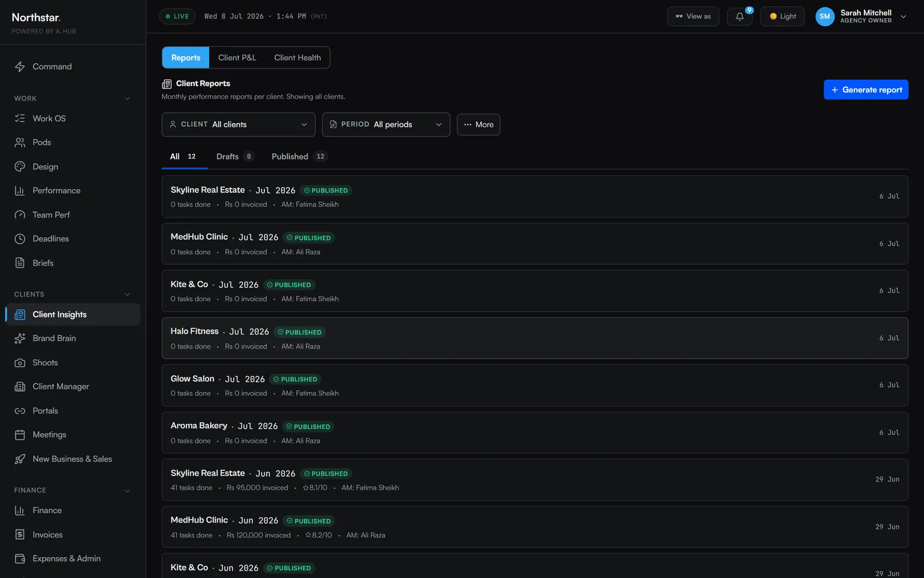Open Command from the sidebar lightning icon
Viewport: 924px width, 578px height.
point(20,66)
